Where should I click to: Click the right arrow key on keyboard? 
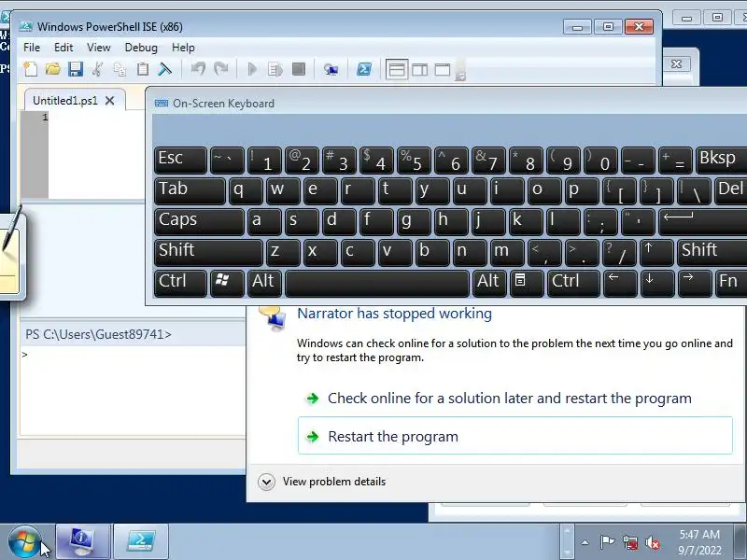[x=695, y=284]
